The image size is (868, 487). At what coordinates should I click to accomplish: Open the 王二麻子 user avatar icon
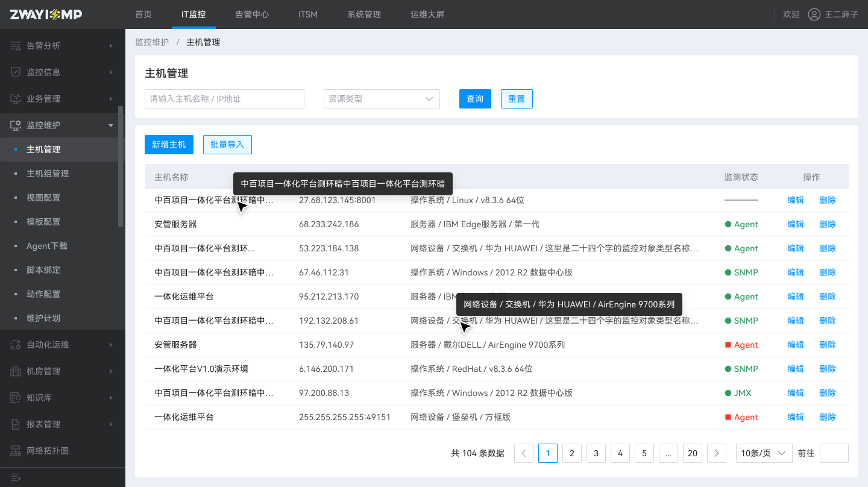[816, 14]
